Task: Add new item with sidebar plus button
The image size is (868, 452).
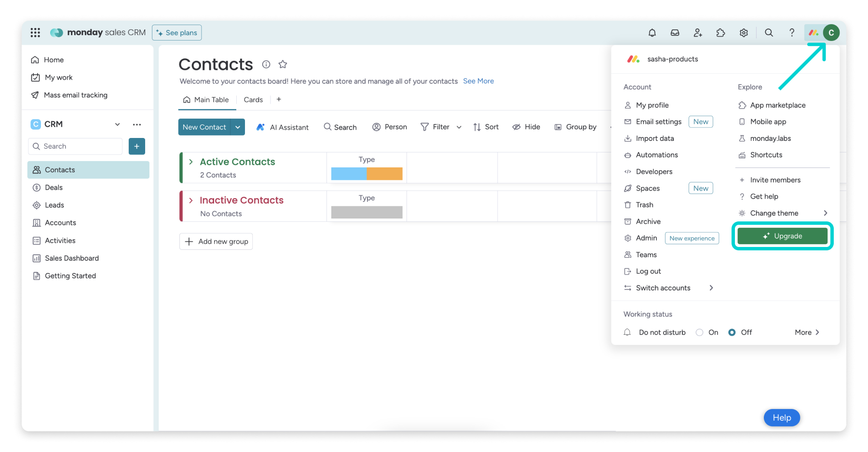Action: coord(137,146)
